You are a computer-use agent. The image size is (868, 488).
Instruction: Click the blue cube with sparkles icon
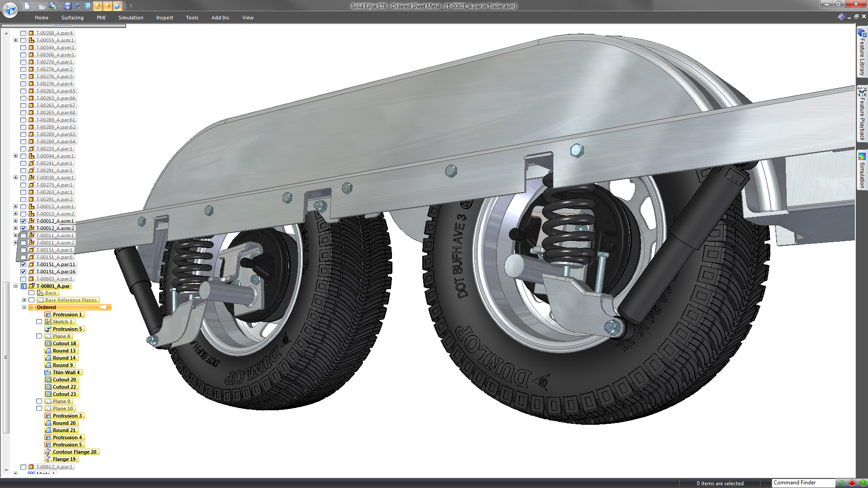[118, 6]
